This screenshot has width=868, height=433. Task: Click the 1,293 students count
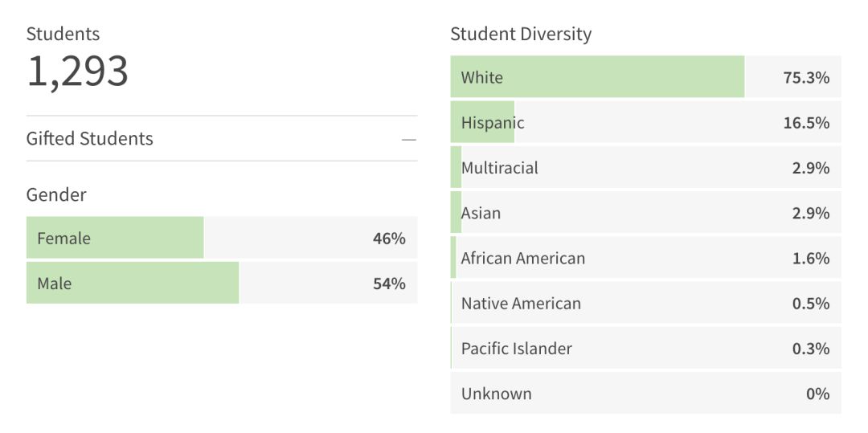(77, 71)
